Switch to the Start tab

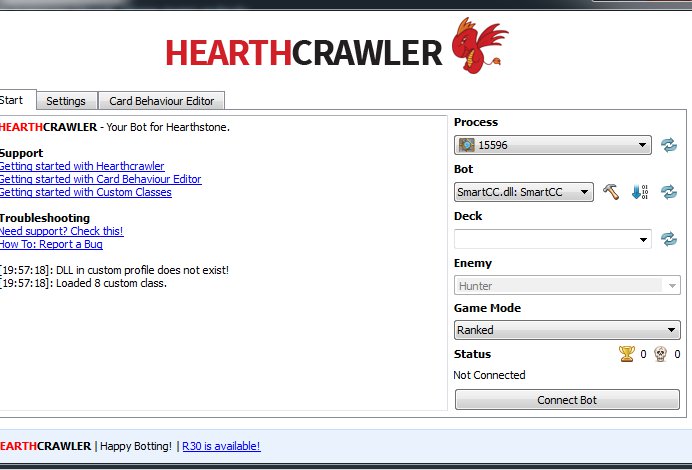(x=17, y=100)
